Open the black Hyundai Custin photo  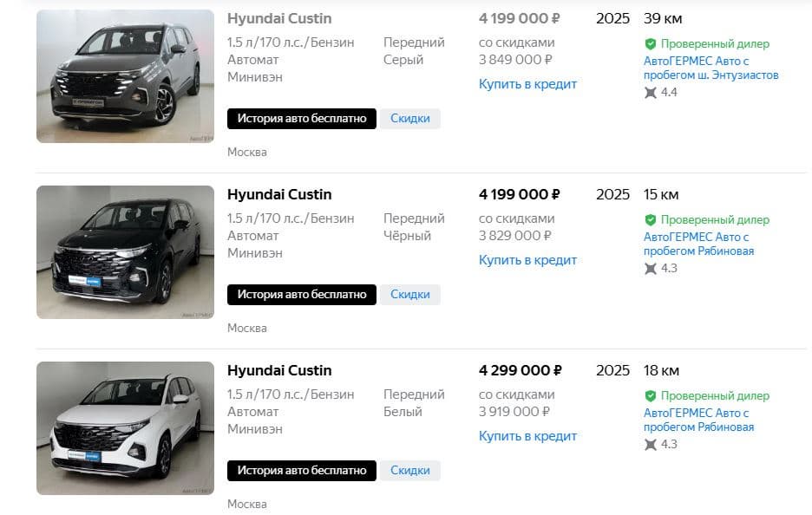(125, 252)
